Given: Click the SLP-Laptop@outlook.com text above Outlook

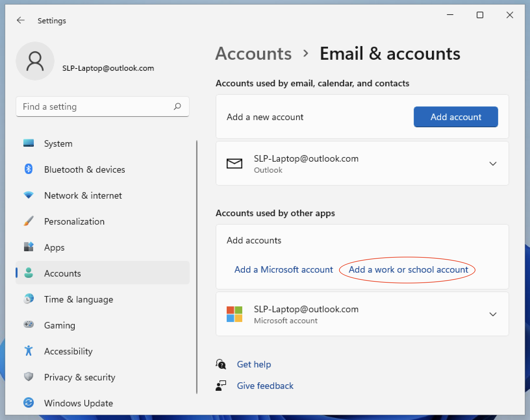Looking at the screenshot, I should pos(306,159).
